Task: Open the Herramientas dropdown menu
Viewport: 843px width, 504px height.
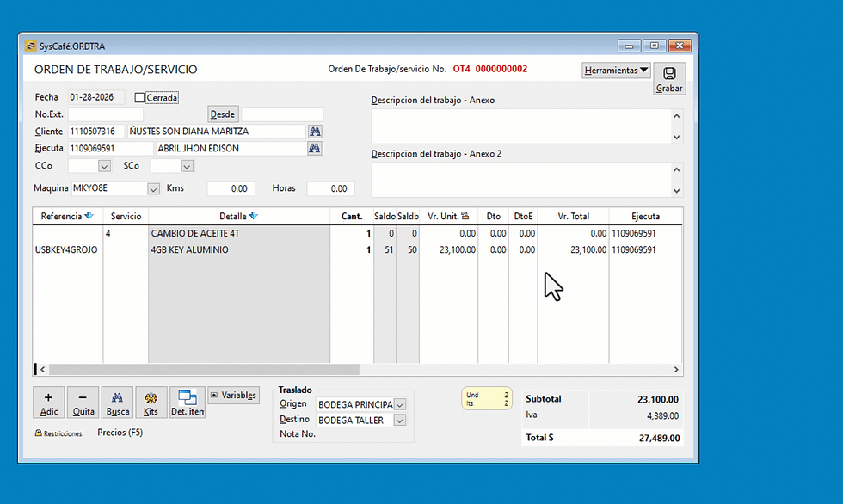Action: pyautogui.click(x=616, y=70)
